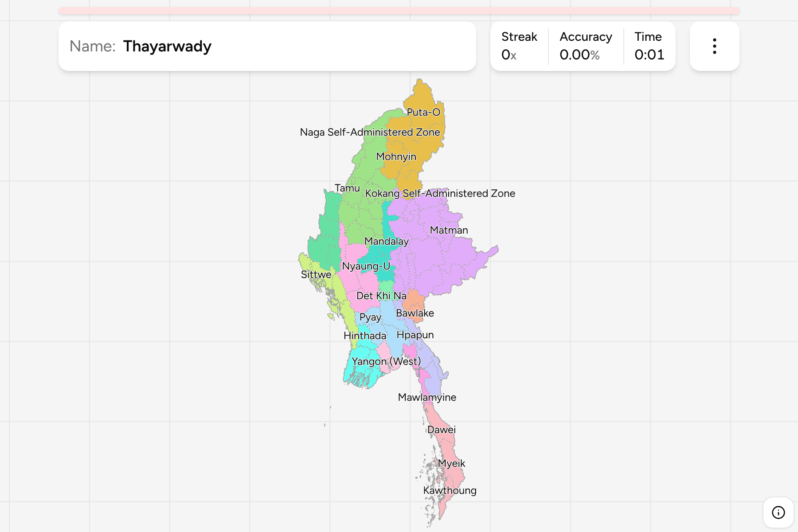Select the Mawlamyine district label
The width and height of the screenshot is (798, 532).
(427, 397)
